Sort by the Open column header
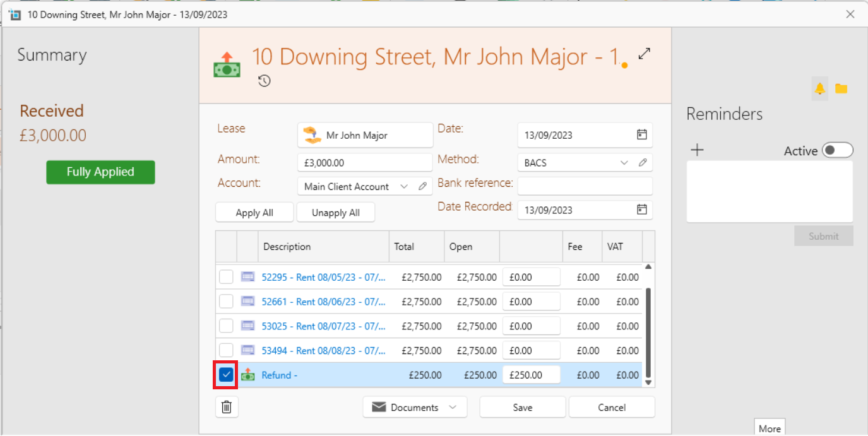The width and height of the screenshot is (868, 436). [x=472, y=247]
